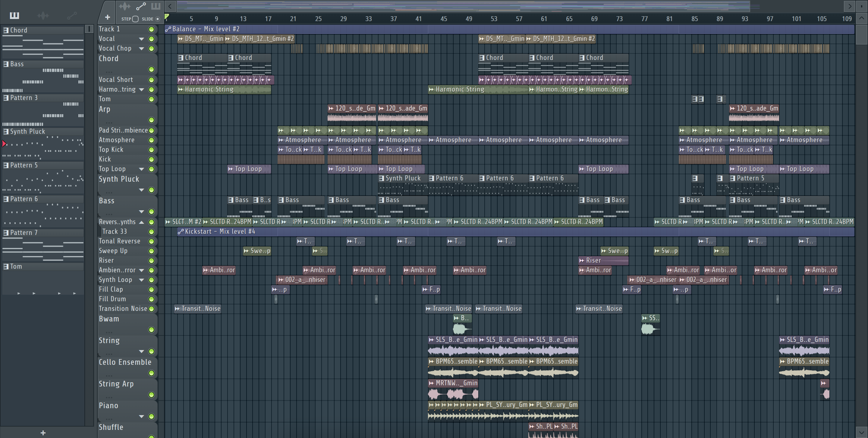Image resolution: width=868 pixels, height=438 pixels.
Task: Mute the Kick track
Action: point(151,159)
